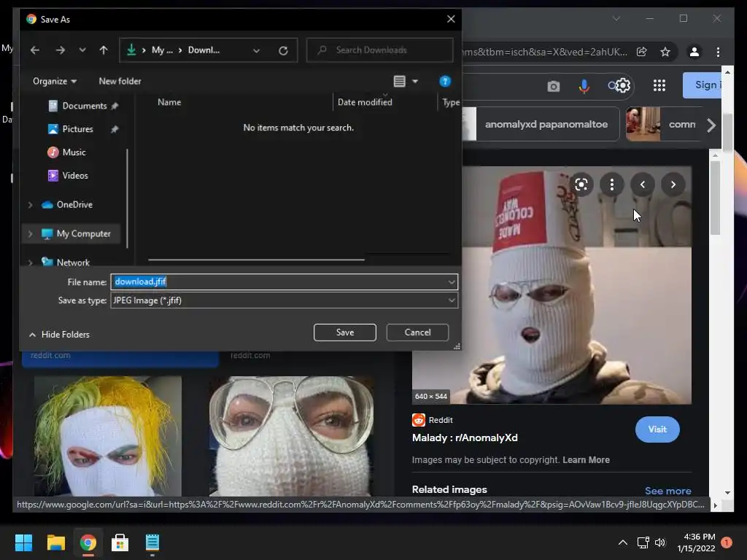Screen dimensions: 747x560
Task: Show previous image in preview panel
Action: (x=642, y=184)
